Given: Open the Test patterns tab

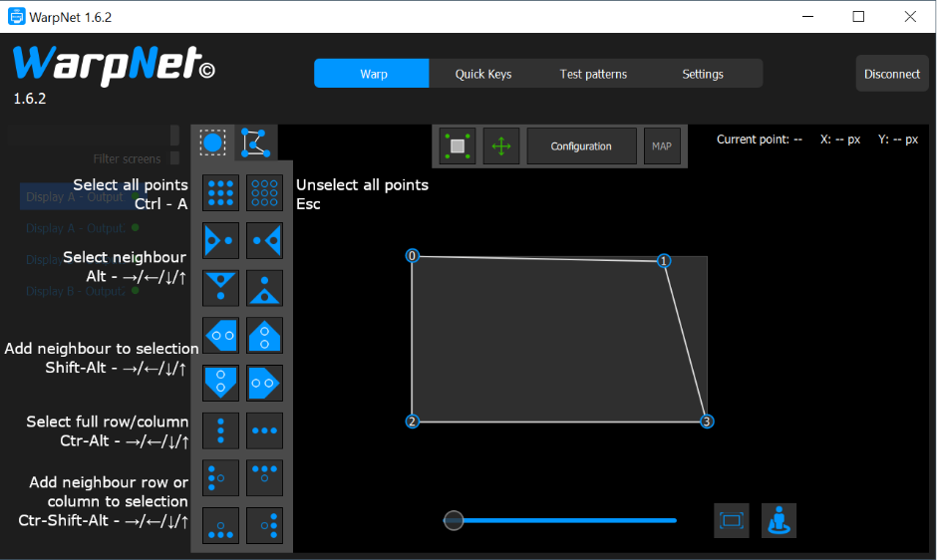Looking at the screenshot, I should (x=593, y=74).
